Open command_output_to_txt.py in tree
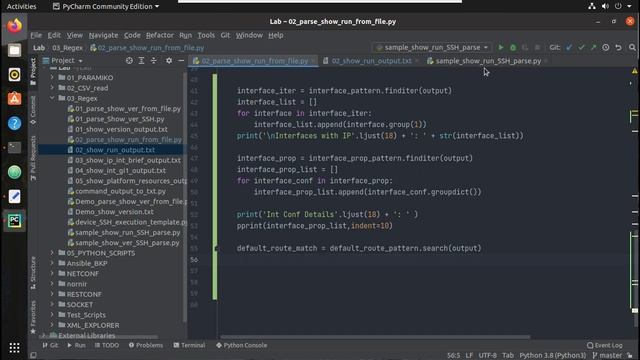640x360 pixels. click(x=120, y=191)
